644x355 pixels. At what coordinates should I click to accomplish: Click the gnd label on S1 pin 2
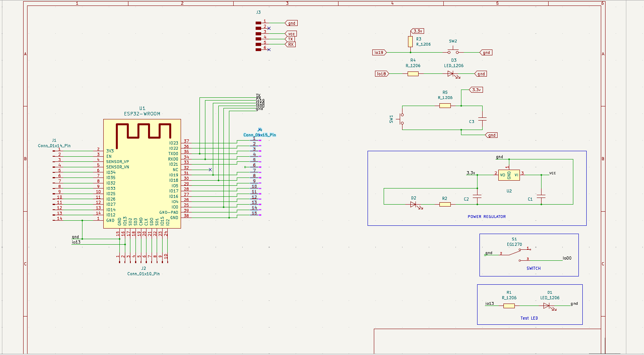(489, 253)
